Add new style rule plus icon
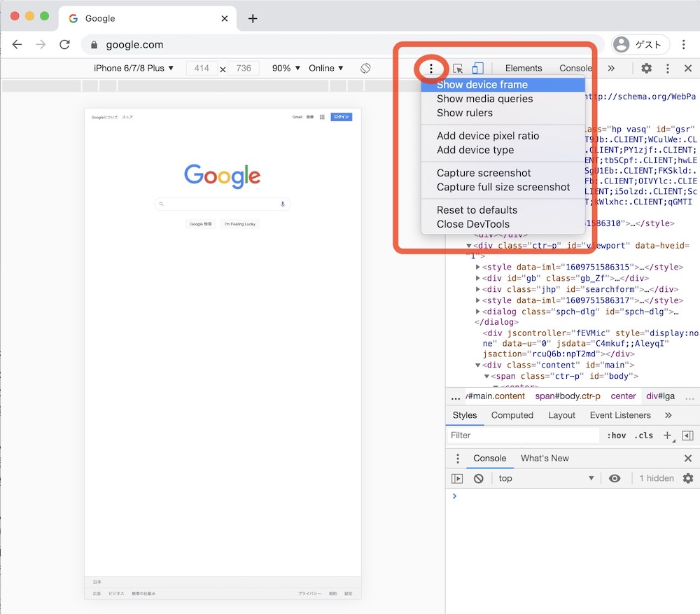Screen dimensions: 700x614 [x=668, y=435]
